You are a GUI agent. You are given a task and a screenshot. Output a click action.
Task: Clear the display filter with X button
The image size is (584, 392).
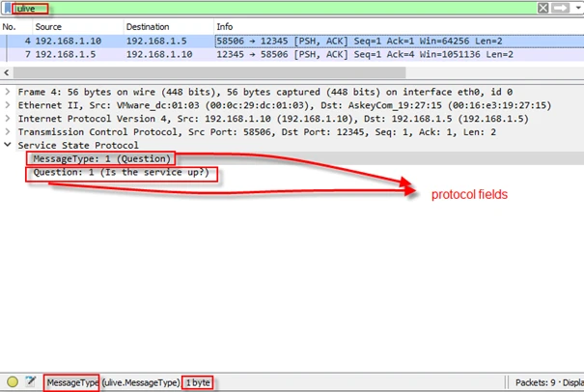point(543,8)
